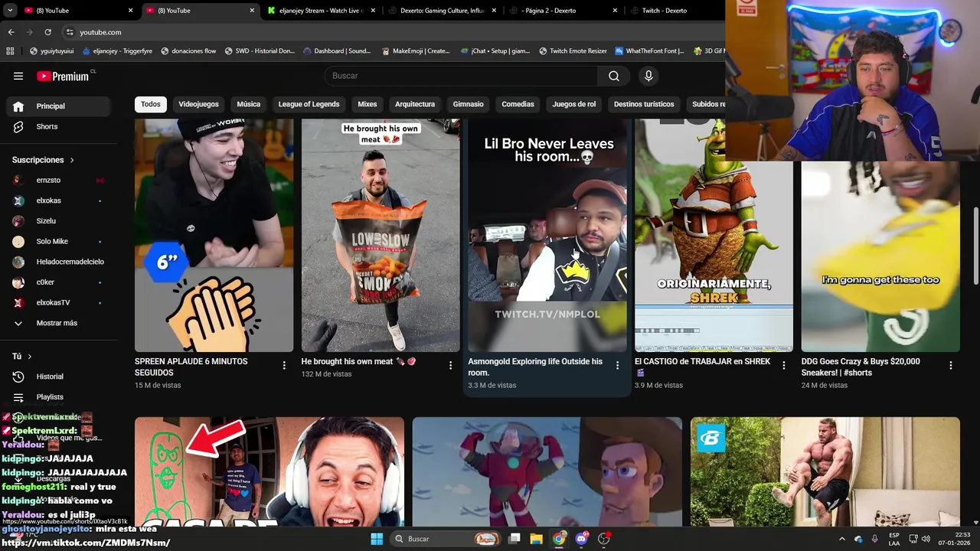Click the taskbar microphone tray icon

(x=874, y=539)
